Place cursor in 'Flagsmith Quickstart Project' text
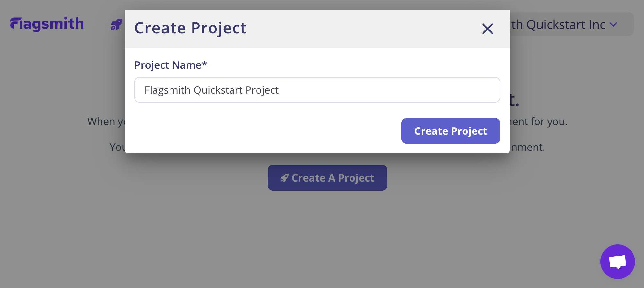Image resolution: width=644 pixels, height=288 pixels. click(x=212, y=90)
